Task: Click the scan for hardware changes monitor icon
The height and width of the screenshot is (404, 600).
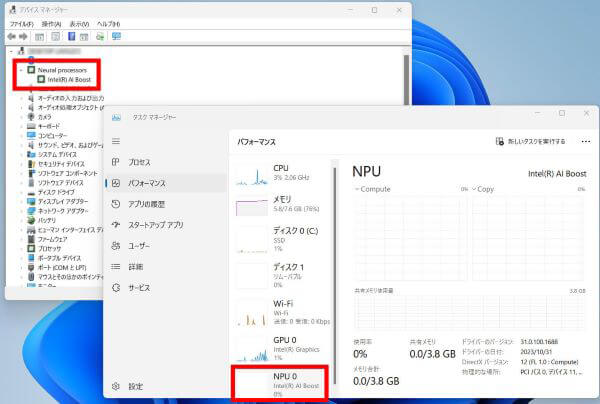Action: tap(116, 36)
